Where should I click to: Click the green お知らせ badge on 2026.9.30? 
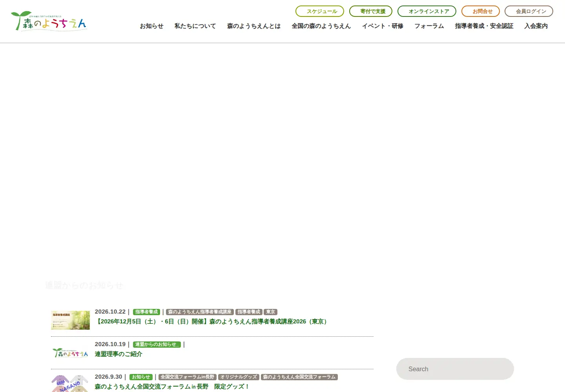[x=141, y=377]
